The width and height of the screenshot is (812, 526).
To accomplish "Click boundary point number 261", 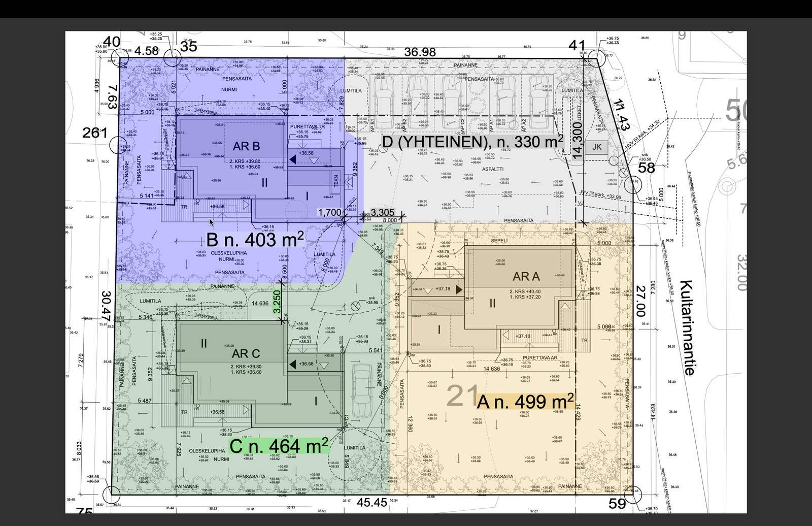I will 95,133.
